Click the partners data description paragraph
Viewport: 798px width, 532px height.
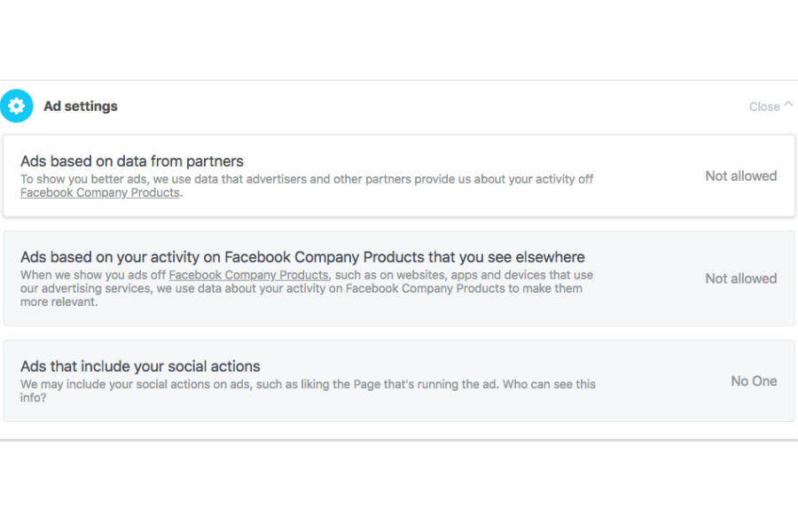click(307, 179)
